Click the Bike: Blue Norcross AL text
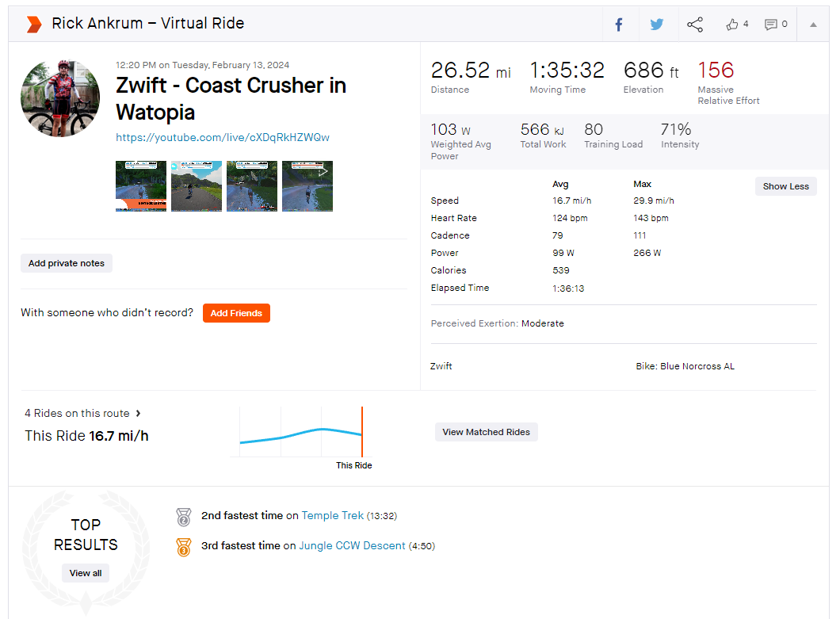Viewport: 840px width, 619px height. click(685, 366)
